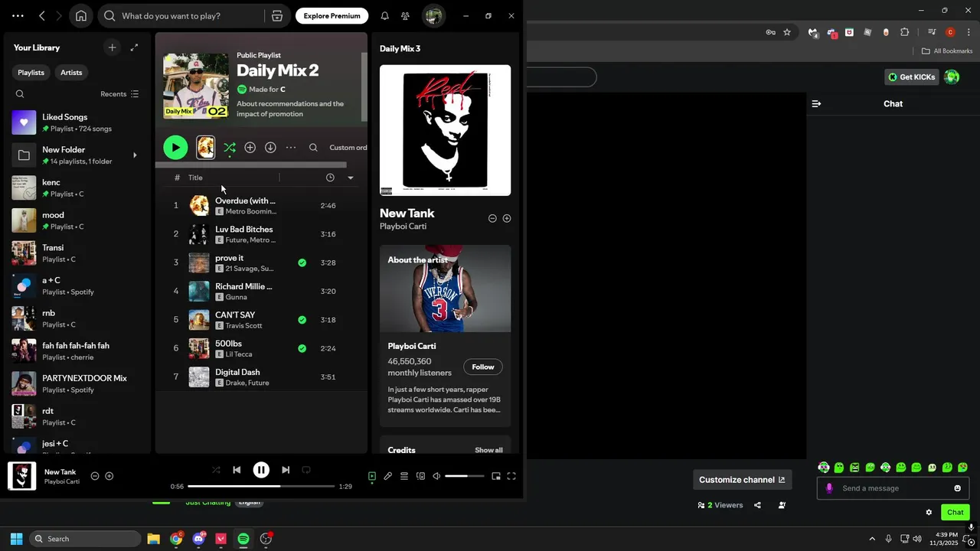
Task: Open the Lyrics microphone icon
Action: tap(388, 476)
